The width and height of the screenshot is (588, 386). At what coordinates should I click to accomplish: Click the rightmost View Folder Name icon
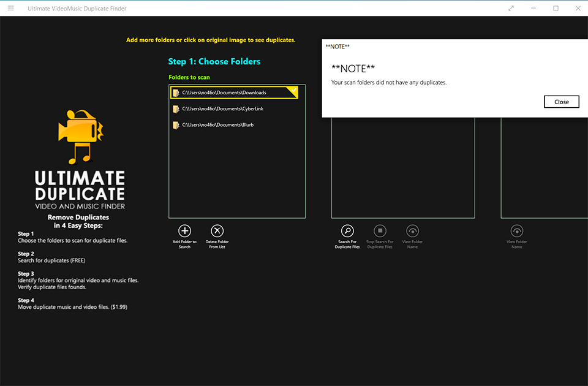click(517, 231)
